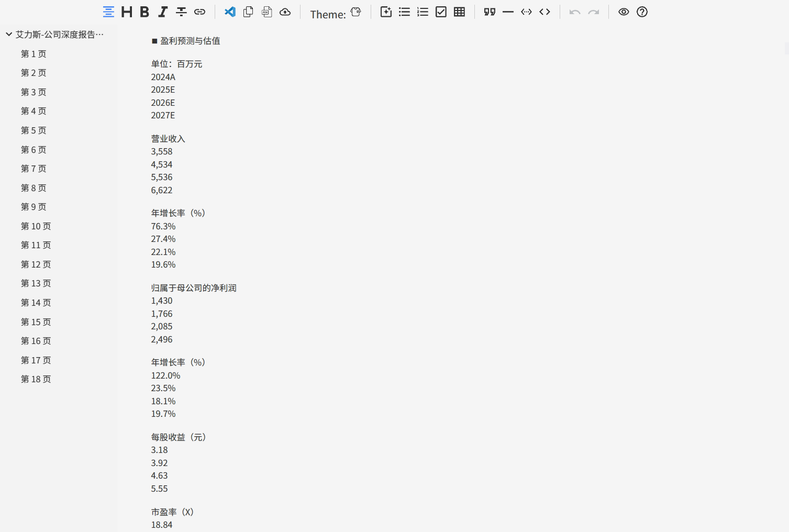Open the help question mark icon
The width and height of the screenshot is (789, 532).
click(642, 12)
